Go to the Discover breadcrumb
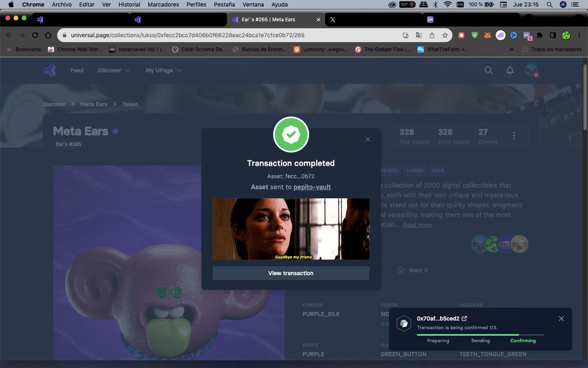Screen dimensions: 588x368 [x=54, y=104]
